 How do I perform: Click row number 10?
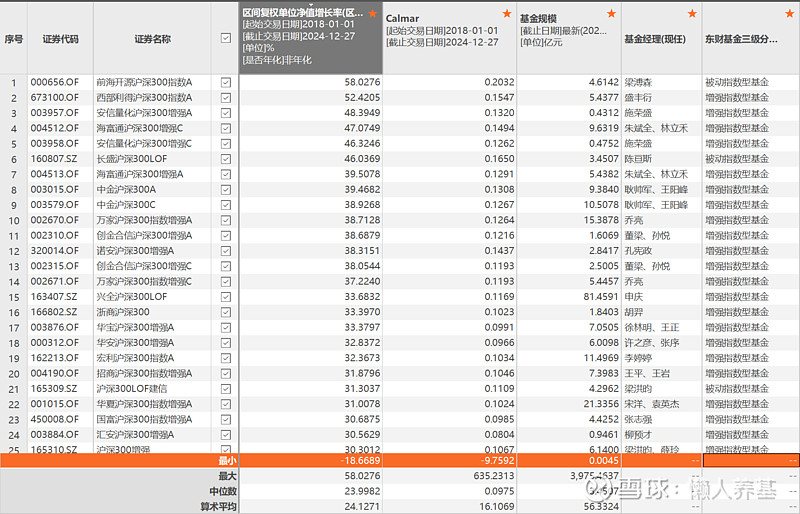[x=14, y=221]
